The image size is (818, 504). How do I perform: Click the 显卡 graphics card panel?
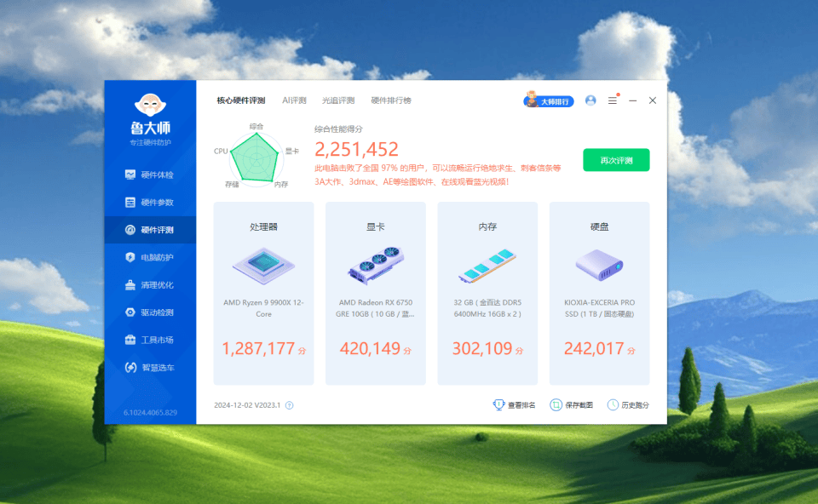click(x=375, y=293)
